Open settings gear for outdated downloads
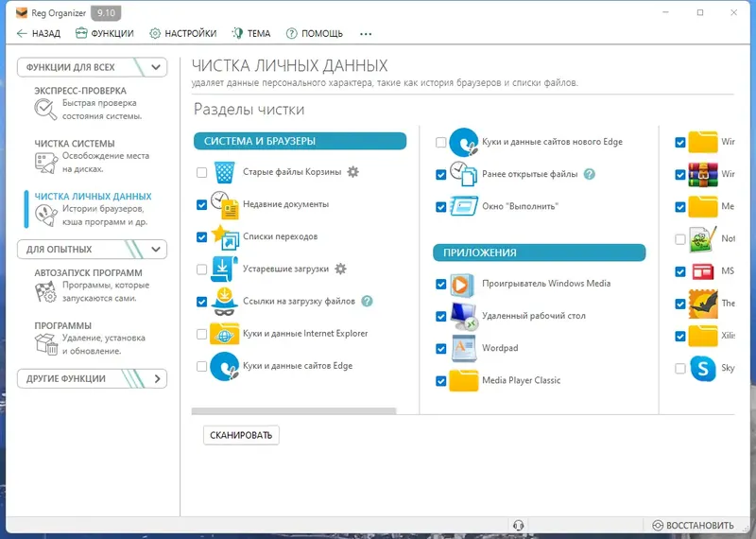Screen dimensions: 756x539 pos(340,269)
